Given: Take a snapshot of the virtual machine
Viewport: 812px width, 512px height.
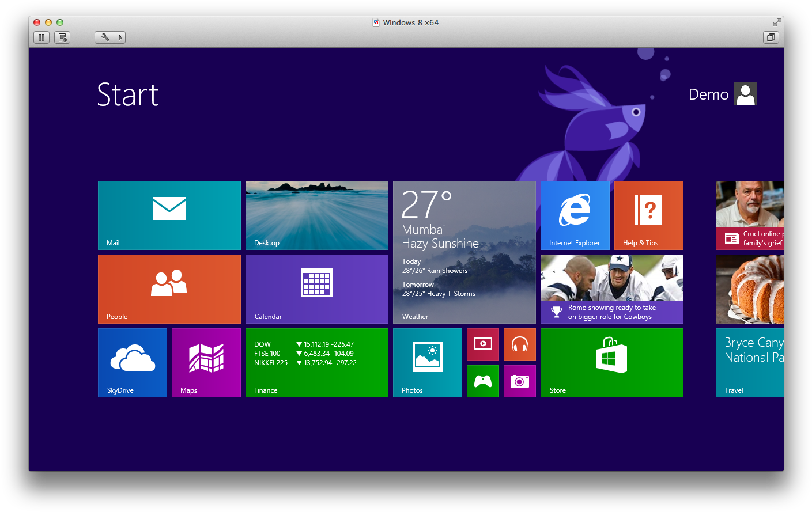Looking at the screenshot, I should pyautogui.click(x=62, y=37).
